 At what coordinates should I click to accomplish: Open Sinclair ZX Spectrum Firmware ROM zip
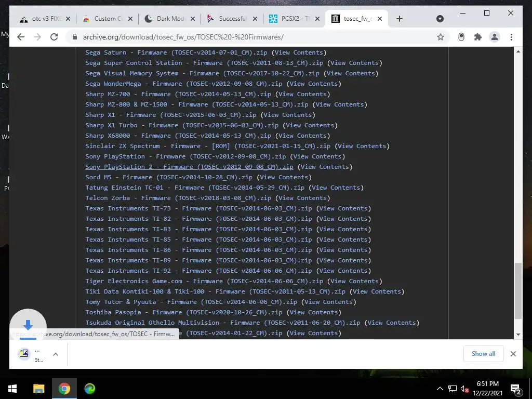point(208,146)
